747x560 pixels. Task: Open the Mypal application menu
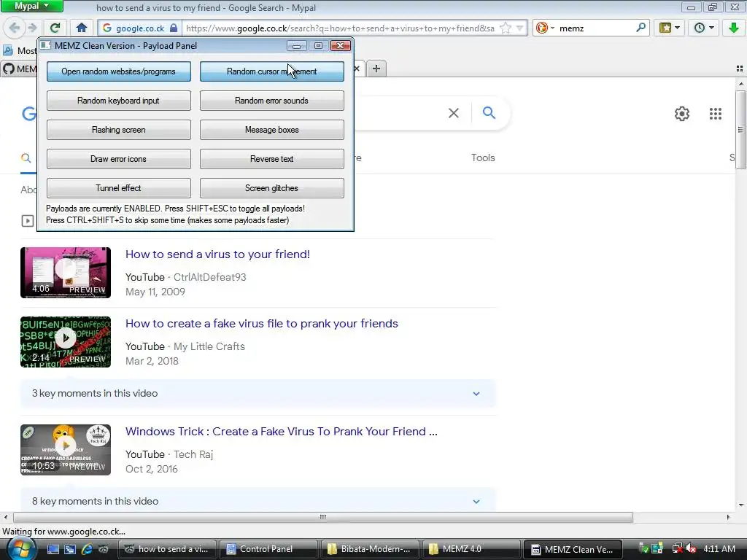coord(31,6)
